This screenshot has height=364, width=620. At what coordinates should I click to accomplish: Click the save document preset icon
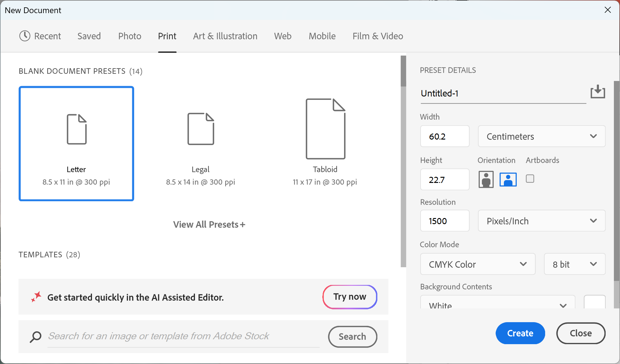pos(598,92)
